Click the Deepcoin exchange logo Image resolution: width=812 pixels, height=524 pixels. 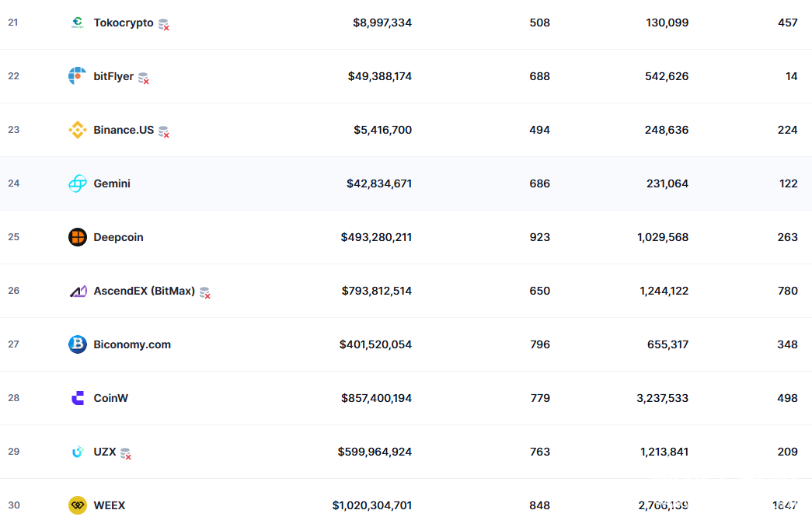77,237
